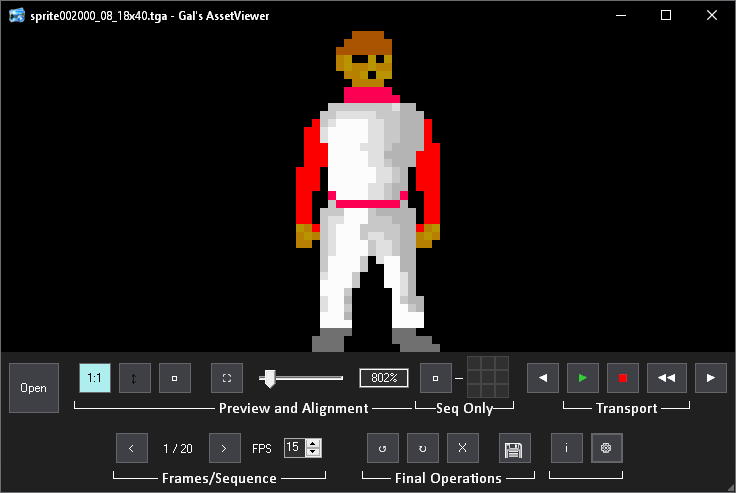The width and height of the screenshot is (736, 493).
Task: Click the zoom slider handle
Action: point(270,378)
